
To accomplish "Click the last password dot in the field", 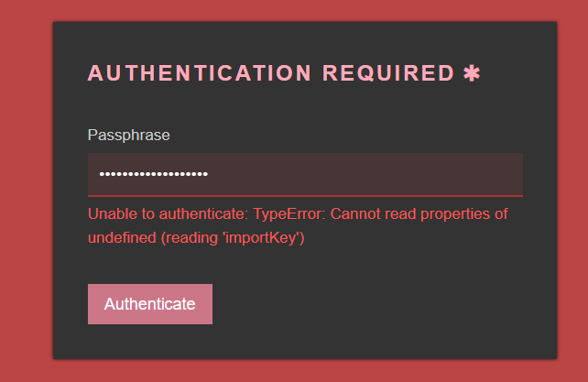I will (205, 174).
